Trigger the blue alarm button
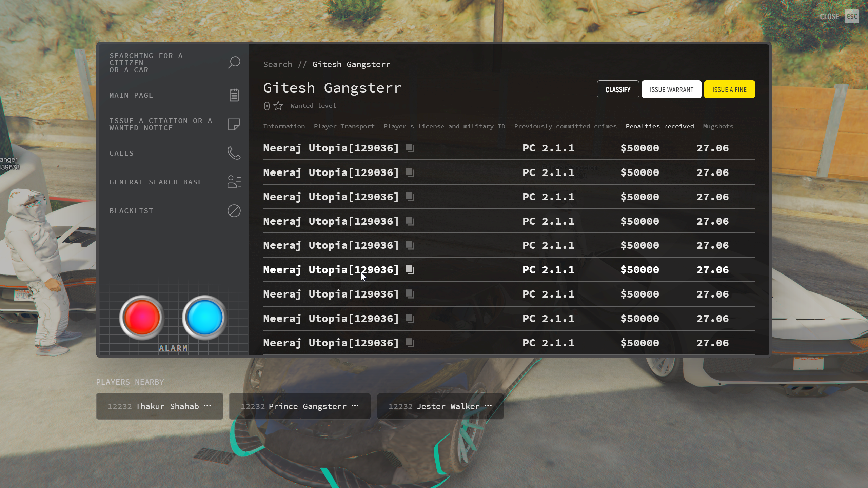868x488 pixels. coord(204,318)
